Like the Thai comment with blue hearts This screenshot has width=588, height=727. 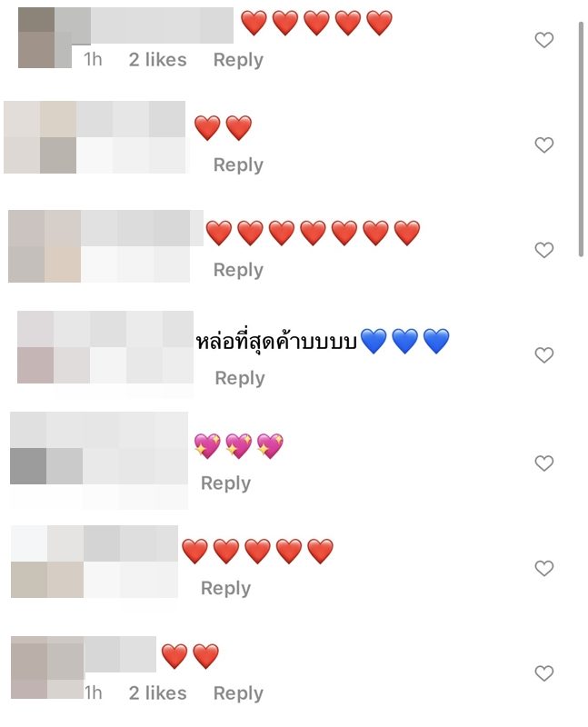544,355
